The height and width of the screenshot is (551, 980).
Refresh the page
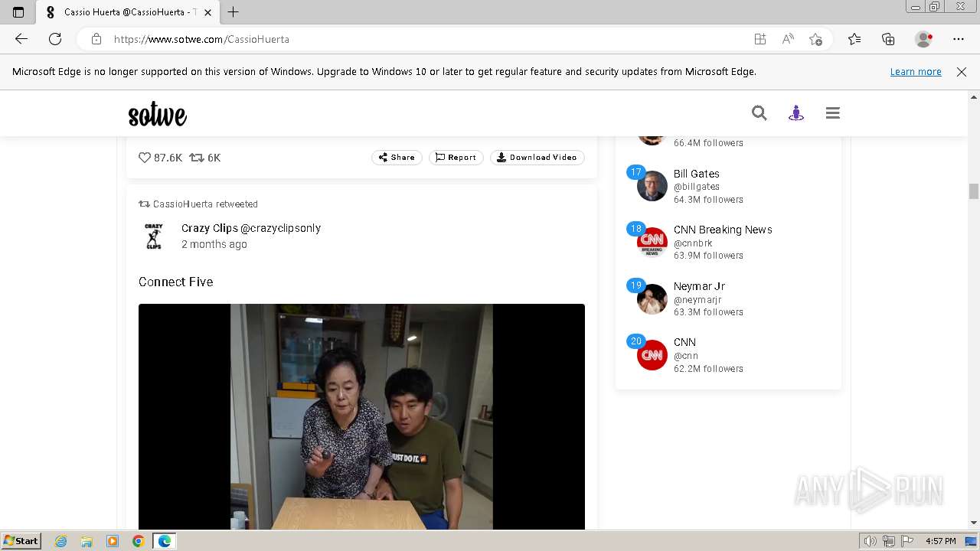point(55,39)
